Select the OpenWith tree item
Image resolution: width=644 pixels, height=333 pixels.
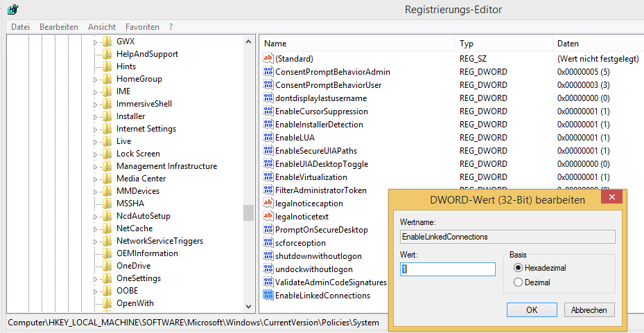point(135,303)
